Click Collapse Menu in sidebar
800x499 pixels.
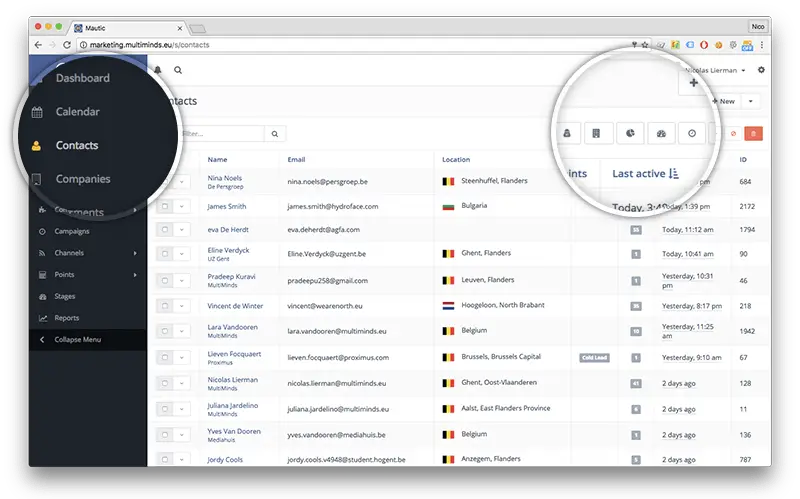(x=78, y=340)
